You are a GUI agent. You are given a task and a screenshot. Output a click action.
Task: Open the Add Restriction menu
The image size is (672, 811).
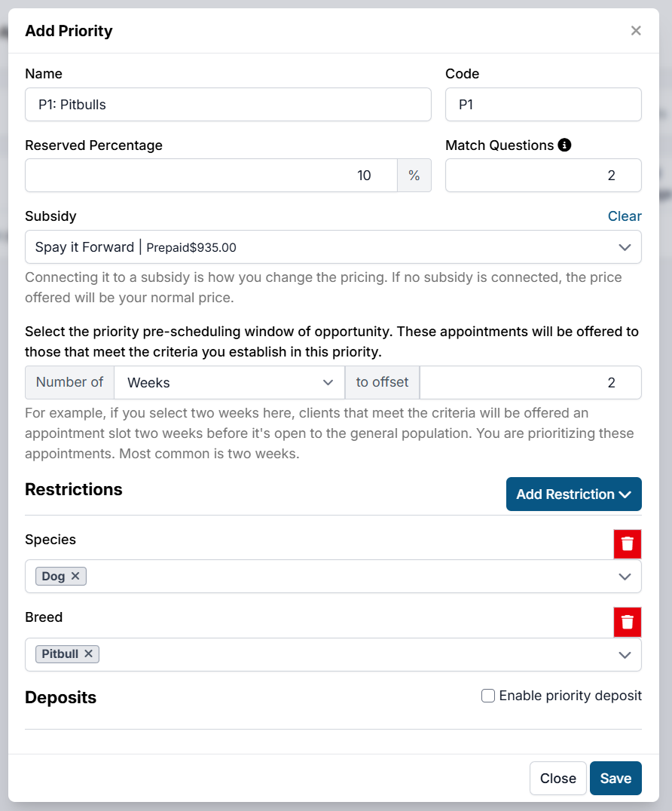click(x=573, y=494)
